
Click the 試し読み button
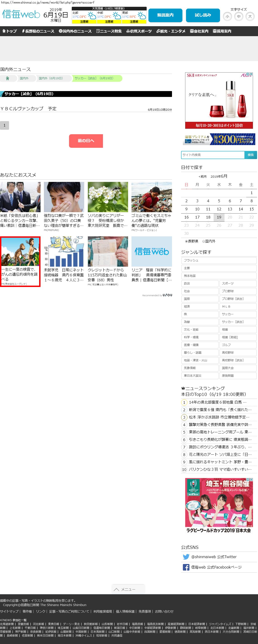203,15
